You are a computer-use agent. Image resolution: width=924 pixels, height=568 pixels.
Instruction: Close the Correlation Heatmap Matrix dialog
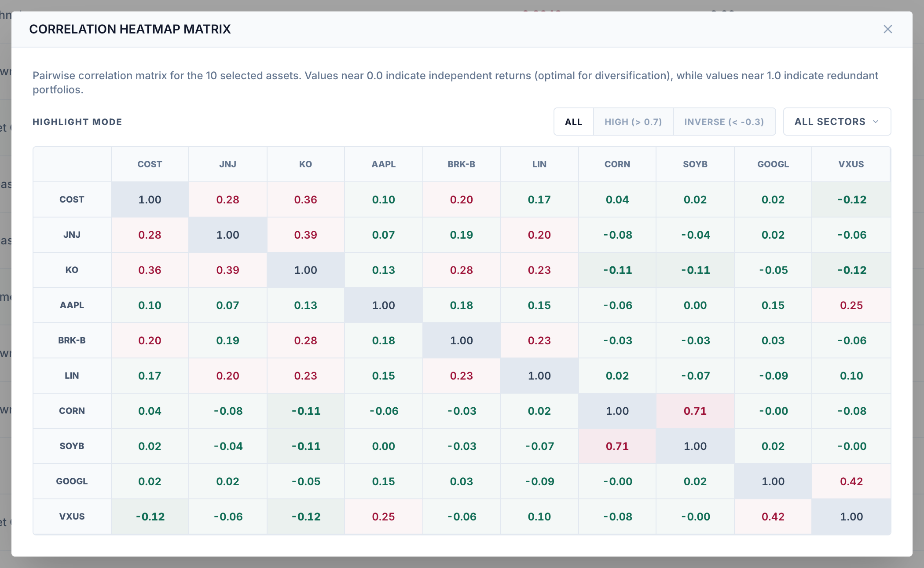887,29
